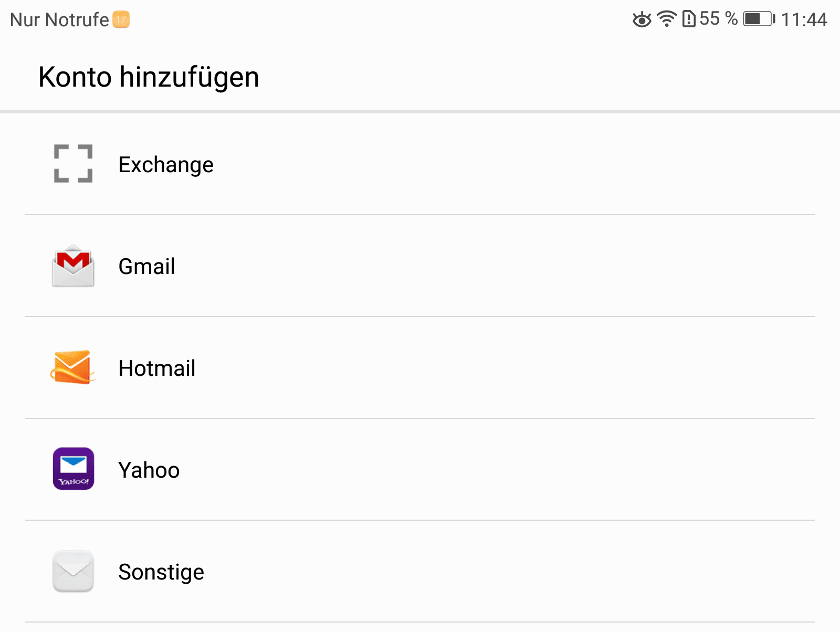Tap the battery indicator icon
Screen dimensions: 840x632
(x=759, y=19)
